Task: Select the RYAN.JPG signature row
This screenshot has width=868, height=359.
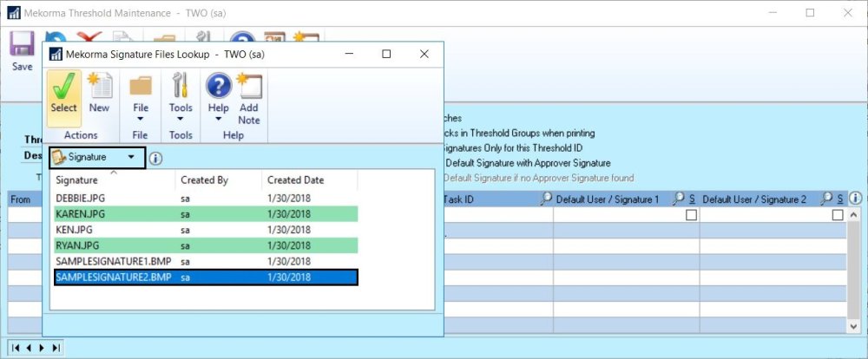Action: tap(206, 245)
